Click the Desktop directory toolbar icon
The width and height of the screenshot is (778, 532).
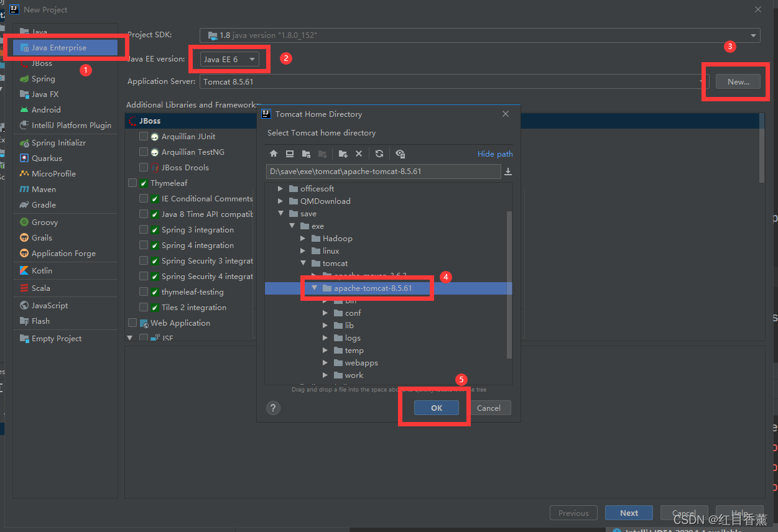290,154
